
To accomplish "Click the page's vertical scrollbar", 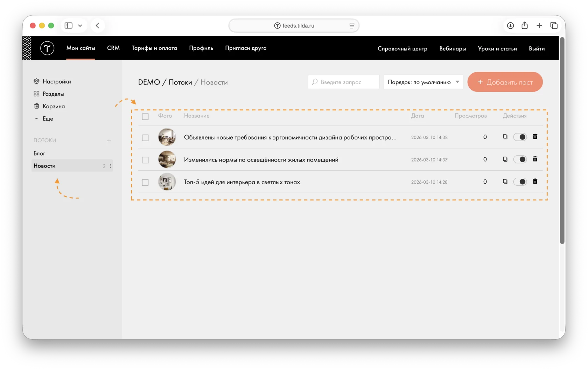I will [562, 141].
